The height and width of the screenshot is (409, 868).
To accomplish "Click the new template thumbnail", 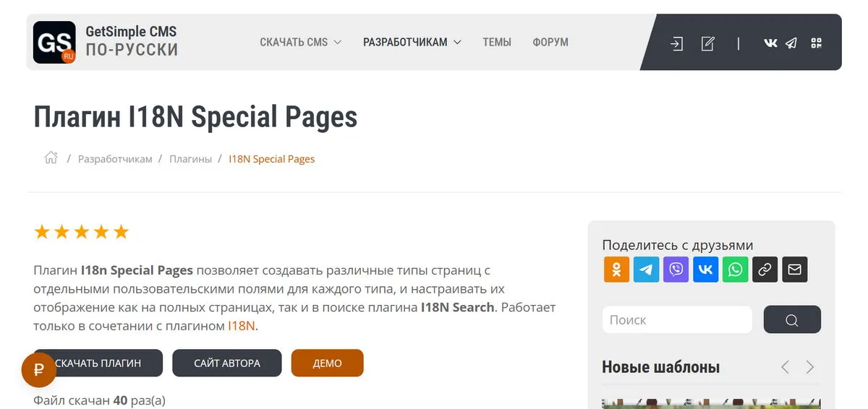I will point(711,403).
